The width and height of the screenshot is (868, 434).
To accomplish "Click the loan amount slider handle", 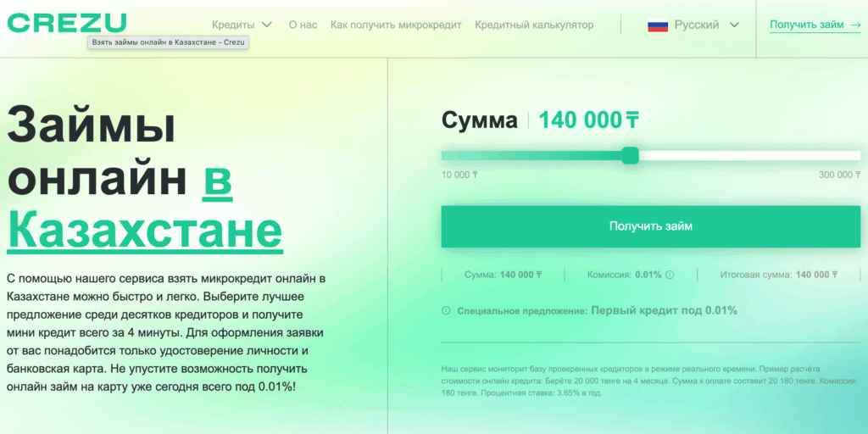I will [630, 155].
